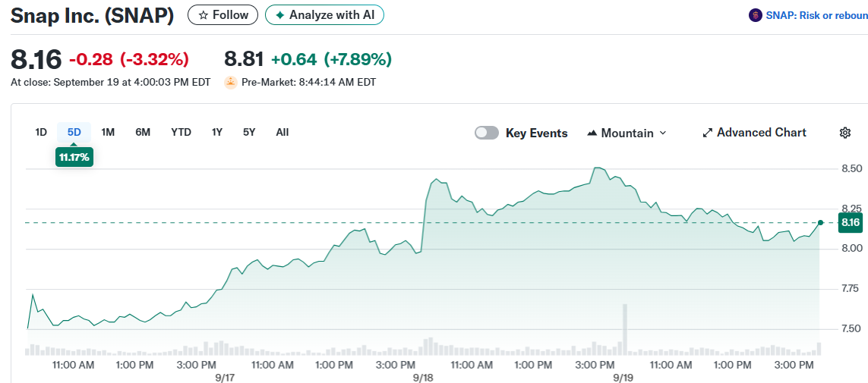
Task: Select the All time range
Action: [x=282, y=133]
